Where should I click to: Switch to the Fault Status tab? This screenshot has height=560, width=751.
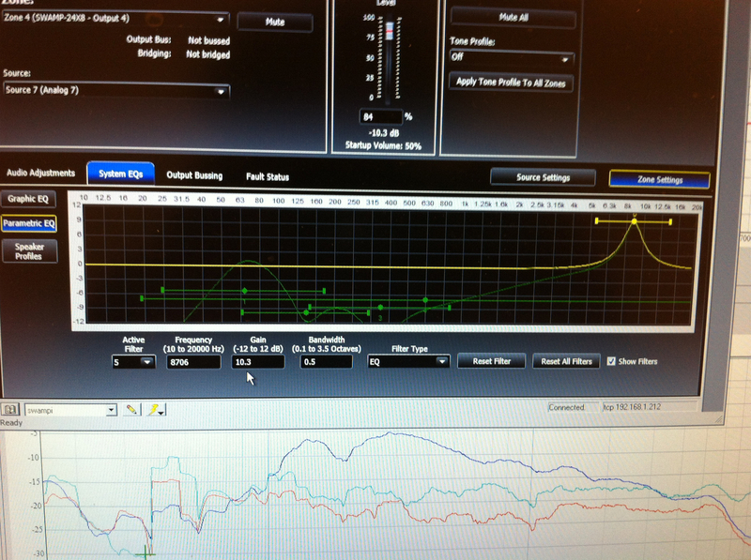click(x=268, y=176)
